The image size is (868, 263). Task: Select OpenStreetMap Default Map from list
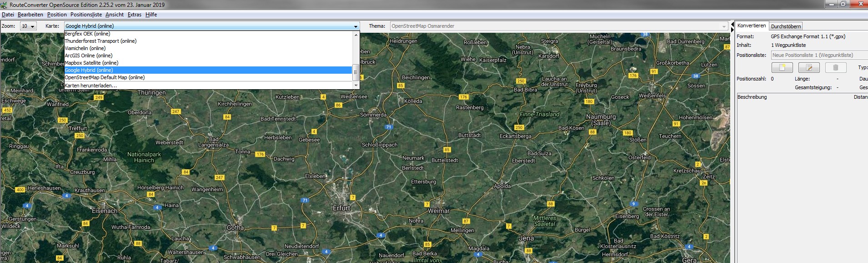point(105,77)
